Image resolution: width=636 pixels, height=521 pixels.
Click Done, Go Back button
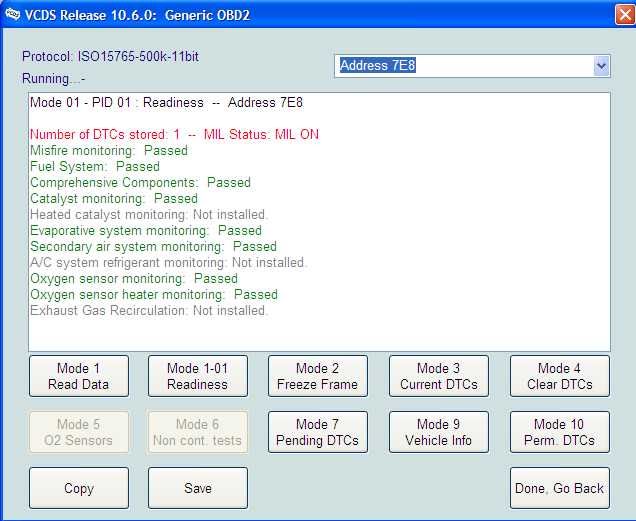coord(559,488)
